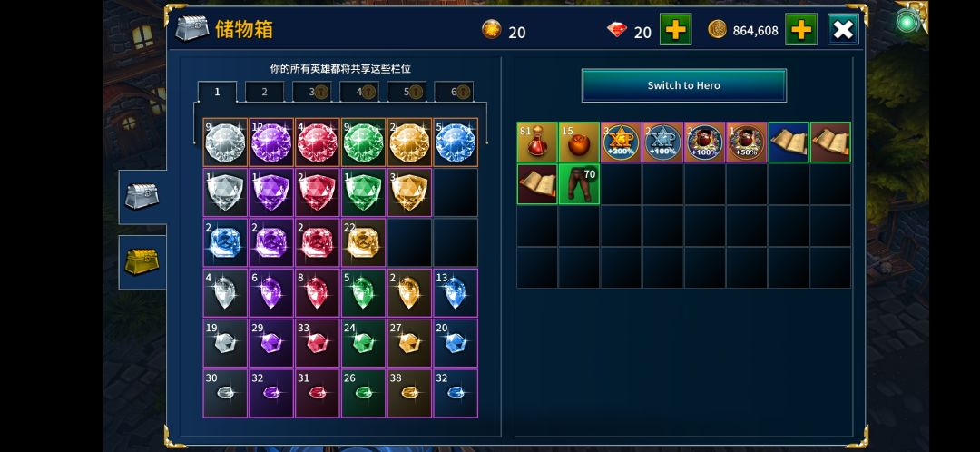Select the large white diamond stack of 9

(x=225, y=142)
